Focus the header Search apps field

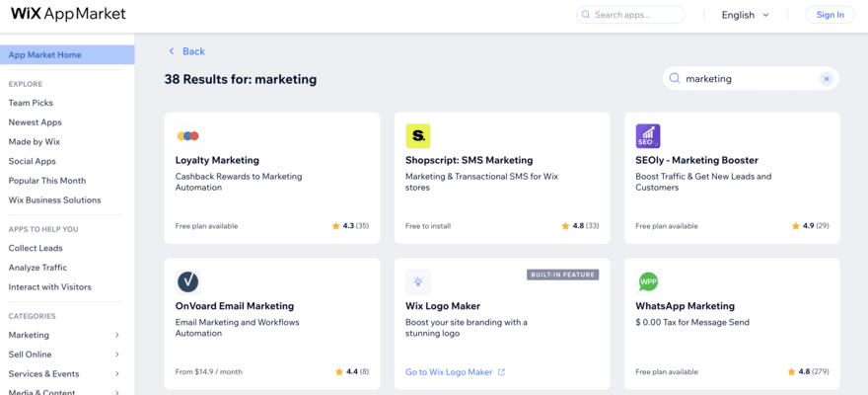[630, 15]
